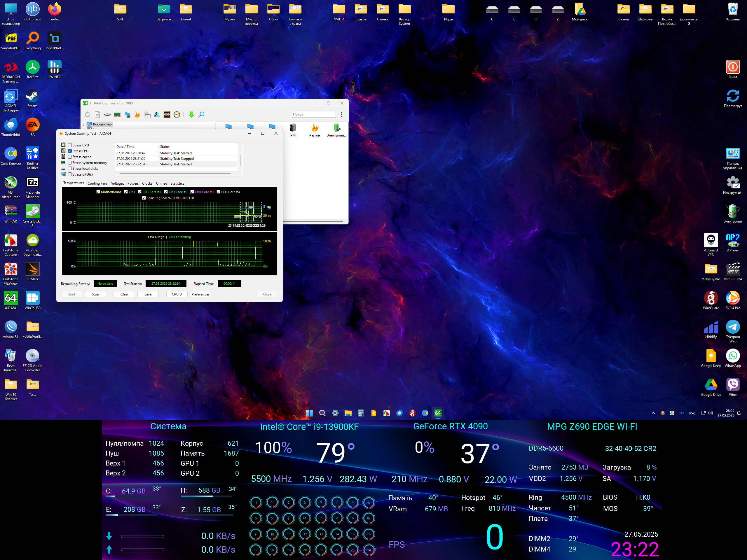Click the memory module benchmark icon
Screen dimensions: 747x560
pyautogui.click(x=117, y=115)
